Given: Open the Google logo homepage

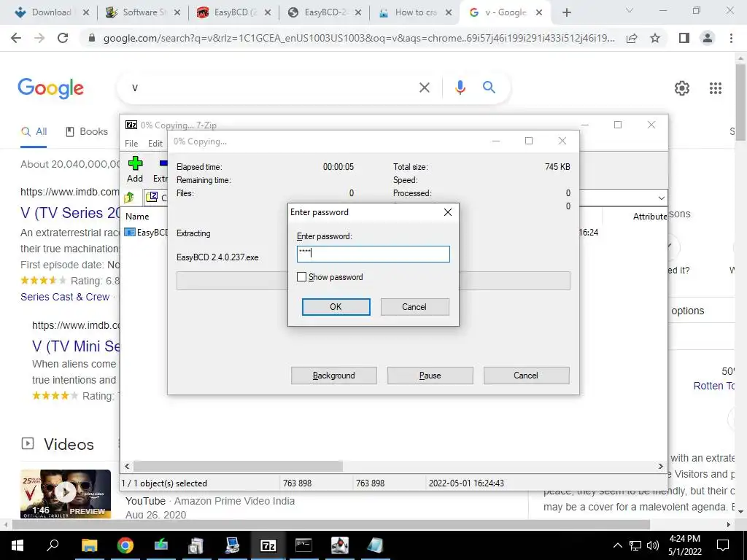Looking at the screenshot, I should [x=50, y=88].
